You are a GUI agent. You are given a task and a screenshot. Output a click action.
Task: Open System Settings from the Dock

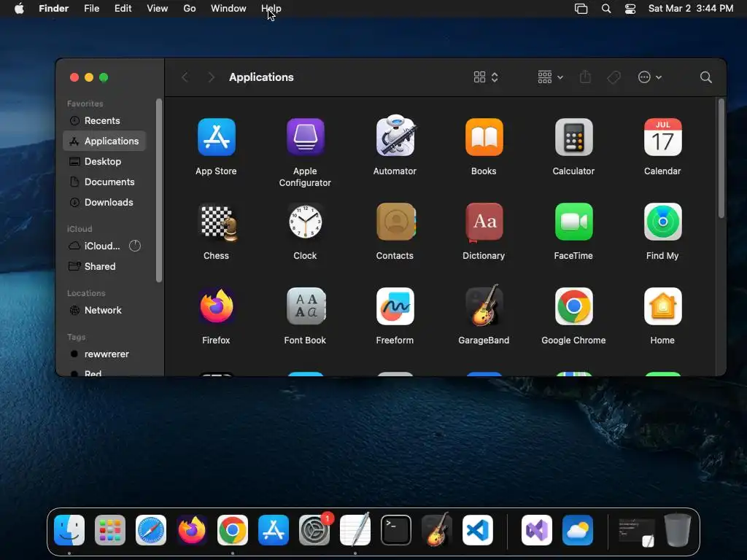tap(314, 530)
